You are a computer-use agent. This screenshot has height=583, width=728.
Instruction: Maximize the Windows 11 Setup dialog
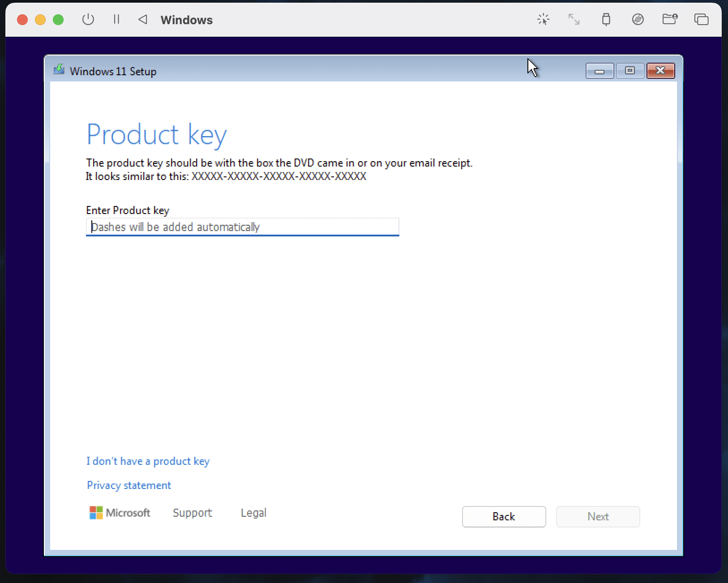(x=630, y=71)
